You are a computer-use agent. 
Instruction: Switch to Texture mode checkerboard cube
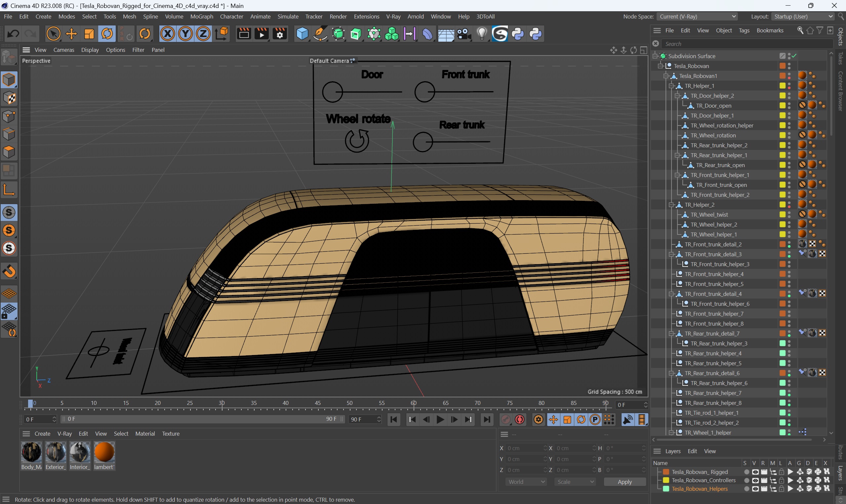9,98
